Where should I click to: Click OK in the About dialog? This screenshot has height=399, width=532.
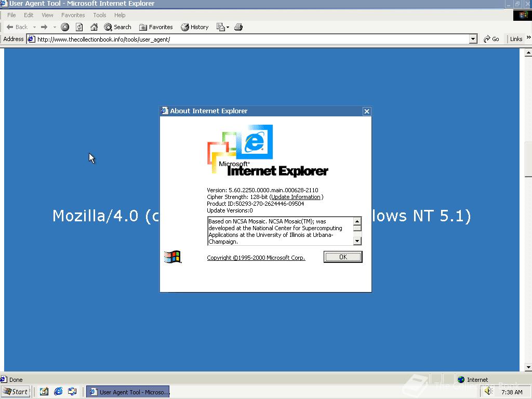343,257
